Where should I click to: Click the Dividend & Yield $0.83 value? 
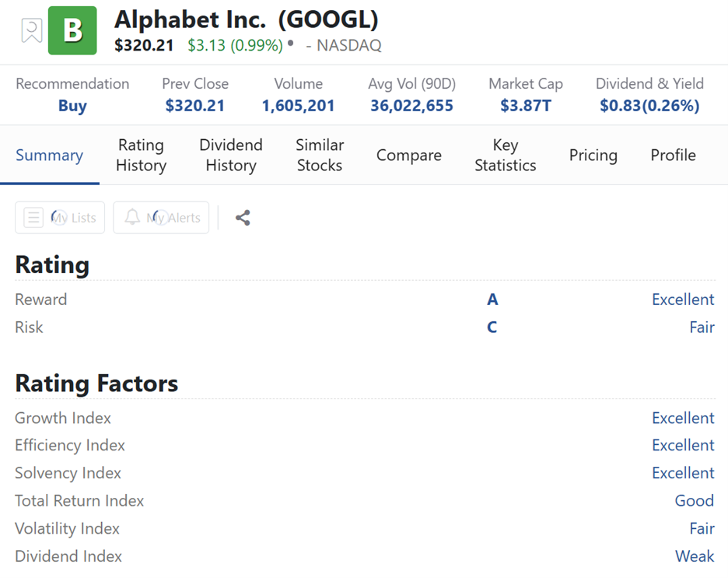point(649,106)
